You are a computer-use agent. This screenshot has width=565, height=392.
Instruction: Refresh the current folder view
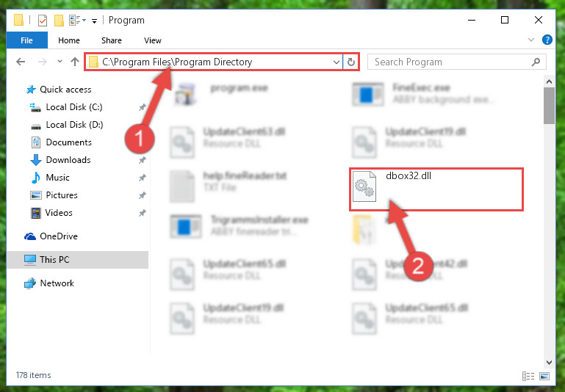[351, 62]
